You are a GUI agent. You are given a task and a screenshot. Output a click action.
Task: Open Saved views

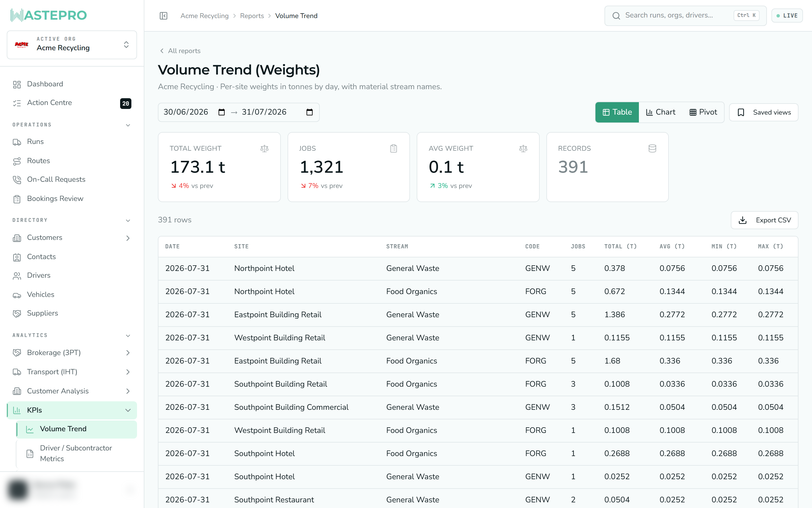coord(763,112)
